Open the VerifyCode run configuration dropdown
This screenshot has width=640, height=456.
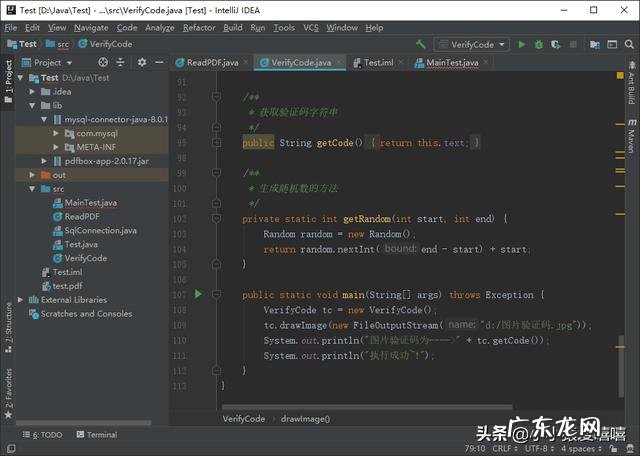(x=471, y=44)
